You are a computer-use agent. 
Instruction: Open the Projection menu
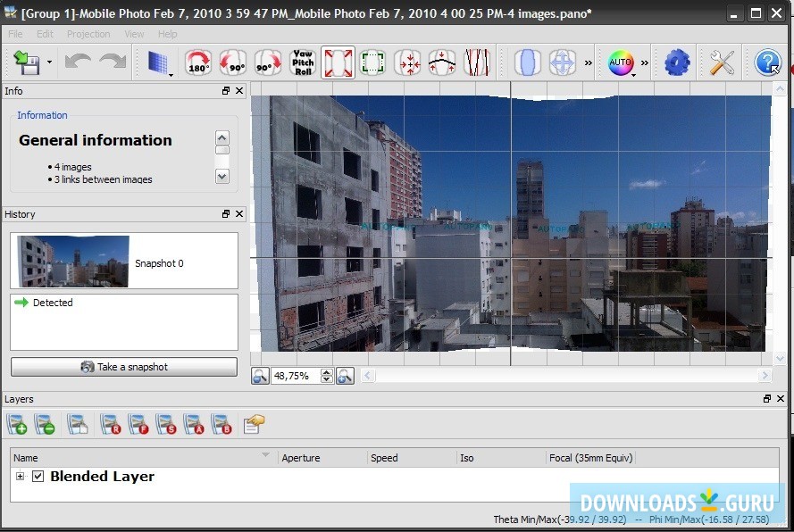[x=88, y=34]
